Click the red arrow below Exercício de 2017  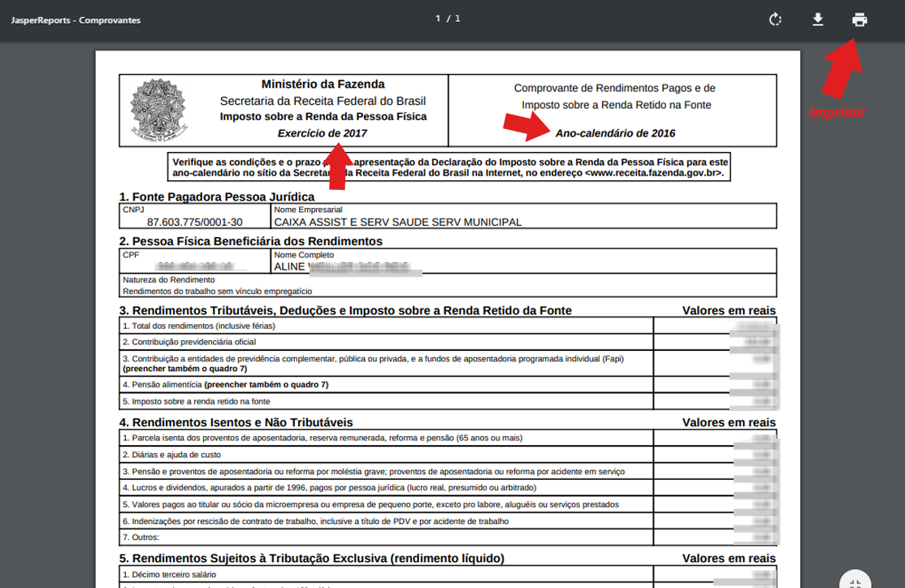pyautogui.click(x=338, y=166)
